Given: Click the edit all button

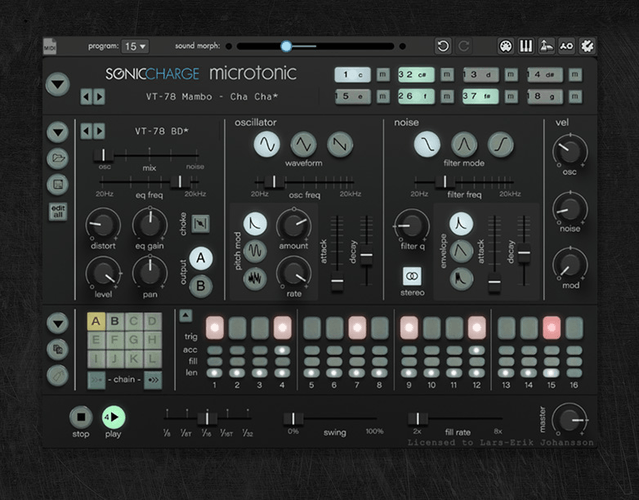Looking at the screenshot, I should click(x=58, y=211).
